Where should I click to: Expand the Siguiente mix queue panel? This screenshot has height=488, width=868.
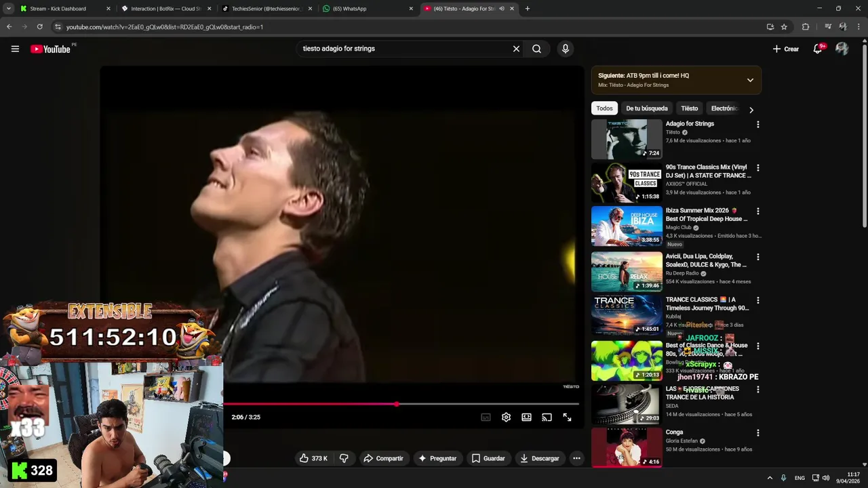pos(750,80)
